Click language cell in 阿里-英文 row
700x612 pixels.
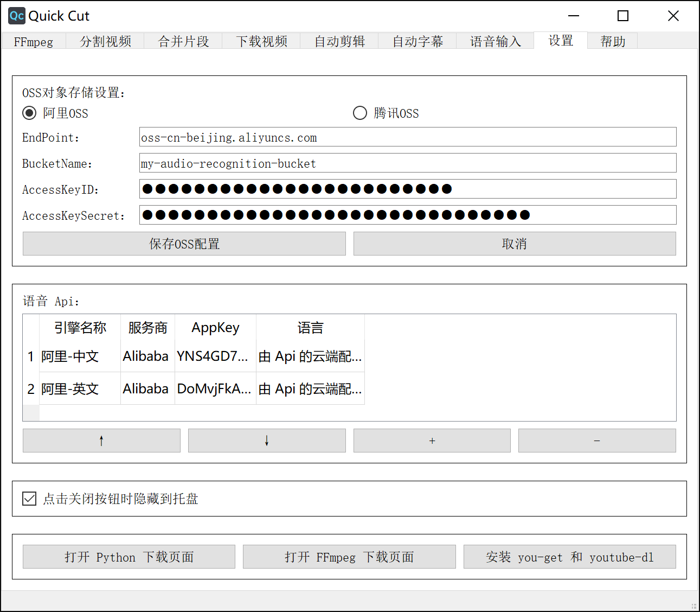tap(311, 388)
